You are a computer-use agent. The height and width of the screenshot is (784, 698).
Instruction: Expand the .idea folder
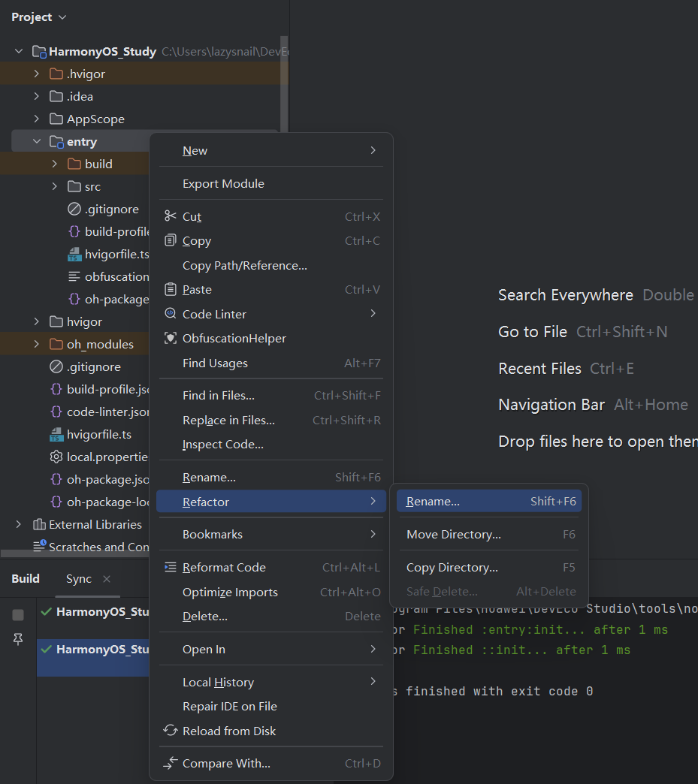[37, 97]
